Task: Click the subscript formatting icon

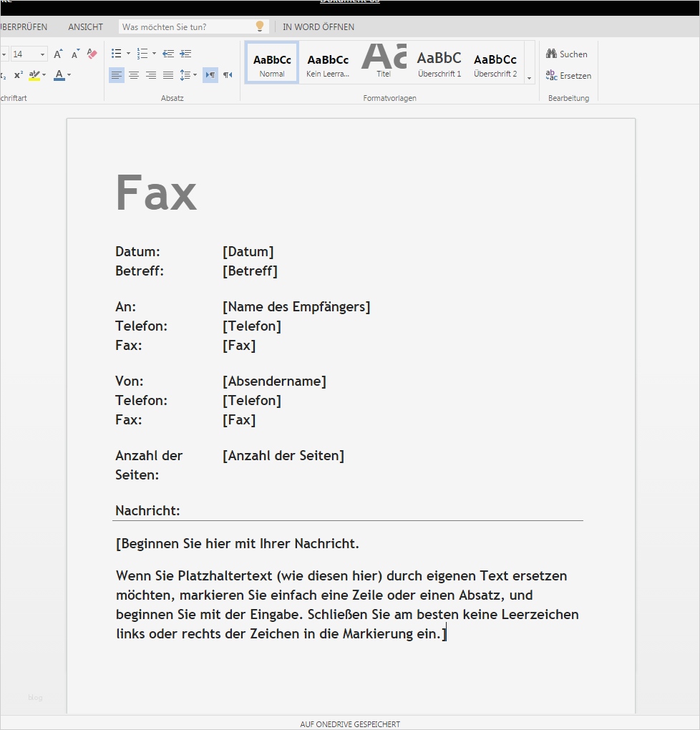Action: [3, 74]
